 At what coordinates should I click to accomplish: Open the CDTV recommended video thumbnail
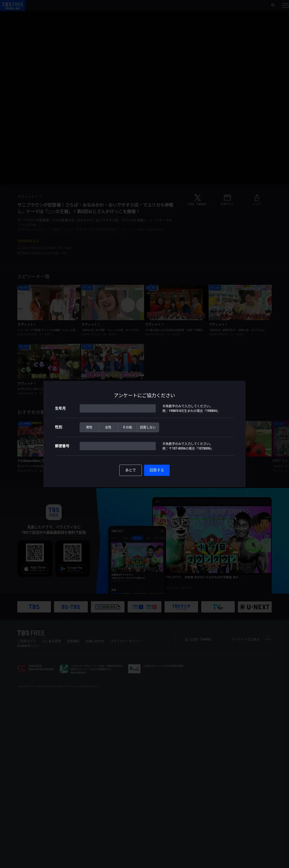[281, 438]
